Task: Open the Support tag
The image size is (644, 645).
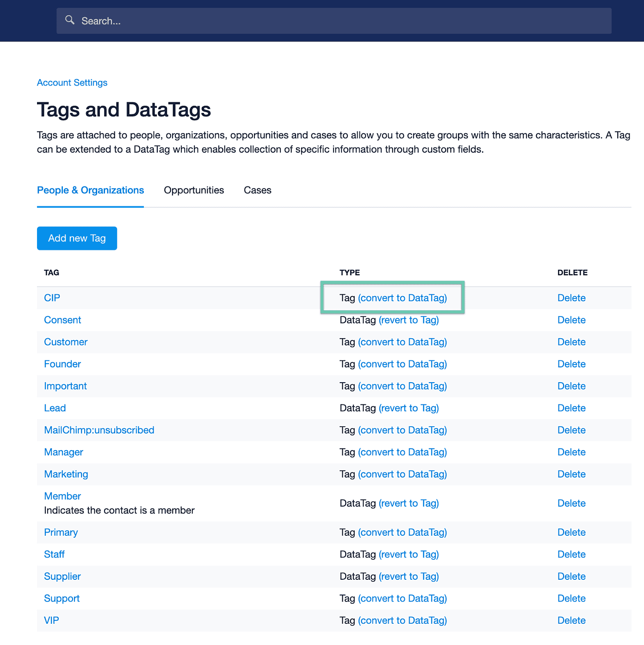Action: click(62, 599)
